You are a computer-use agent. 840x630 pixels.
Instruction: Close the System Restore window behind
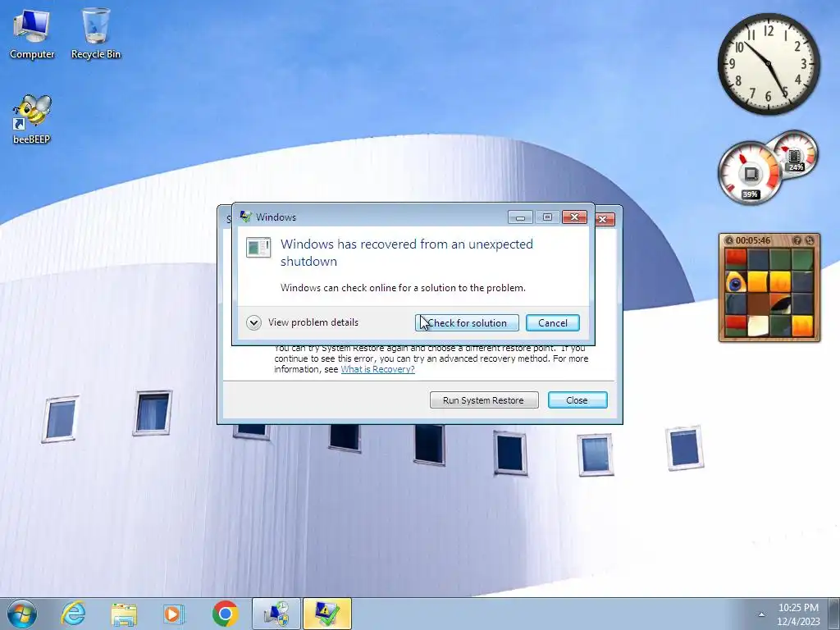pos(605,219)
